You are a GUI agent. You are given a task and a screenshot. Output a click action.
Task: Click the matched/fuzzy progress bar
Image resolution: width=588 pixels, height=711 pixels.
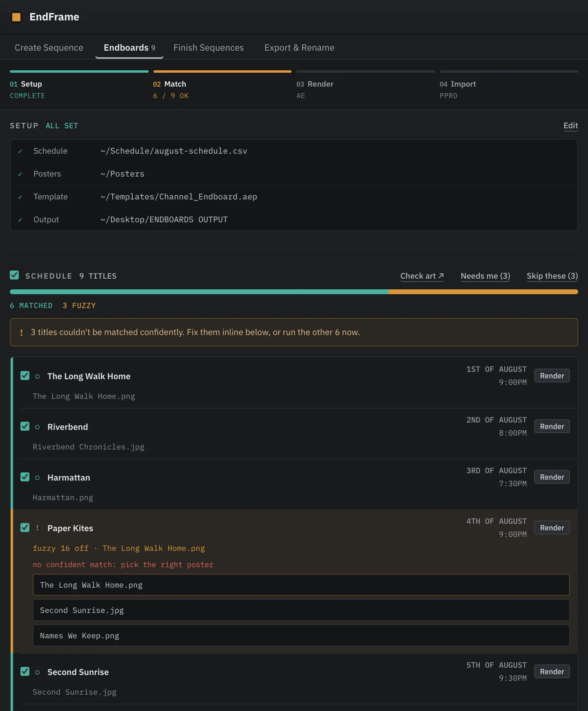coord(294,292)
